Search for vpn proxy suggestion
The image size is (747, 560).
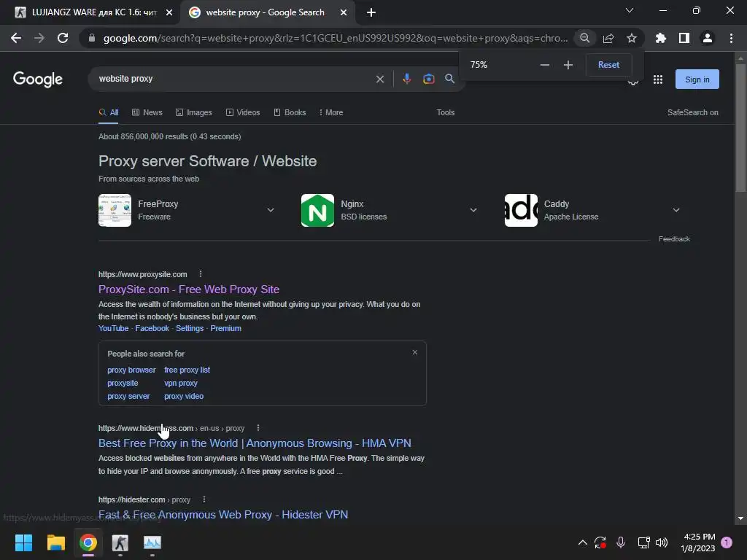181,383
